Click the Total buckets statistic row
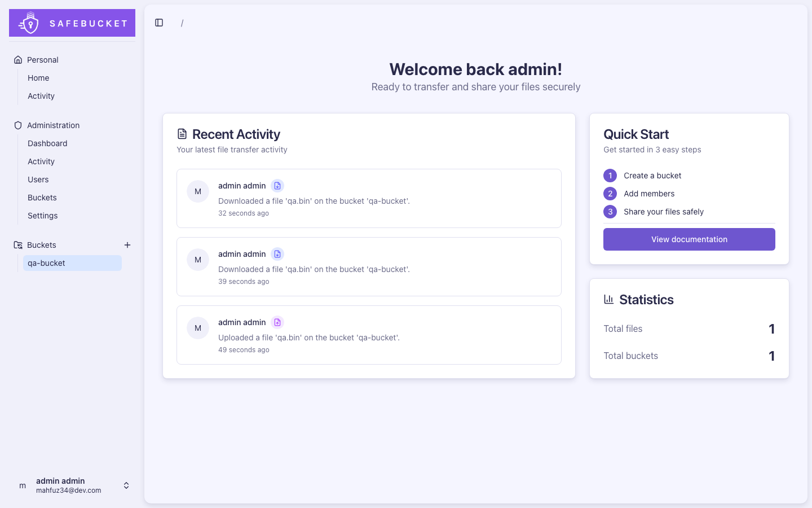The image size is (812, 508). coord(689,356)
